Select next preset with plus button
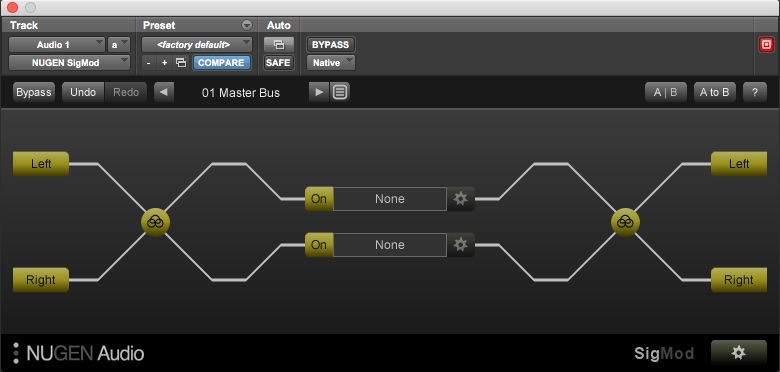780x372 pixels. click(x=165, y=63)
